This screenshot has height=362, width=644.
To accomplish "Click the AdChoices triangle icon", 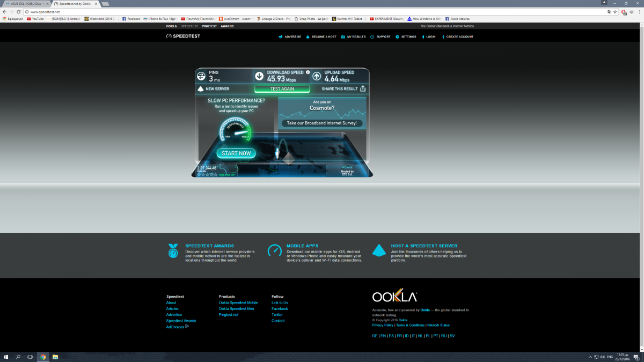I will 187,326.
